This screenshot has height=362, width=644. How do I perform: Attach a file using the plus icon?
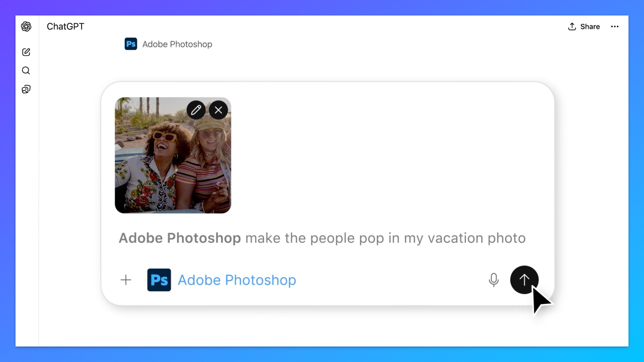pyautogui.click(x=126, y=280)
